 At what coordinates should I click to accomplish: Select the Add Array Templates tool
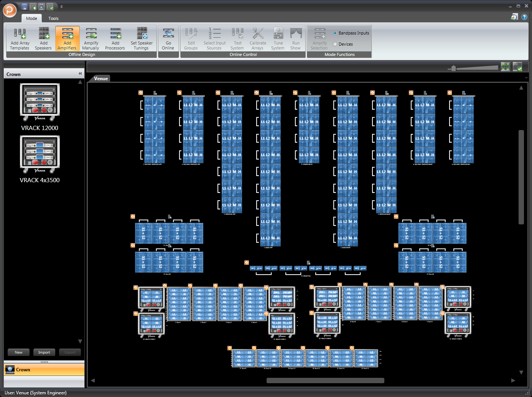pos(20,38)
